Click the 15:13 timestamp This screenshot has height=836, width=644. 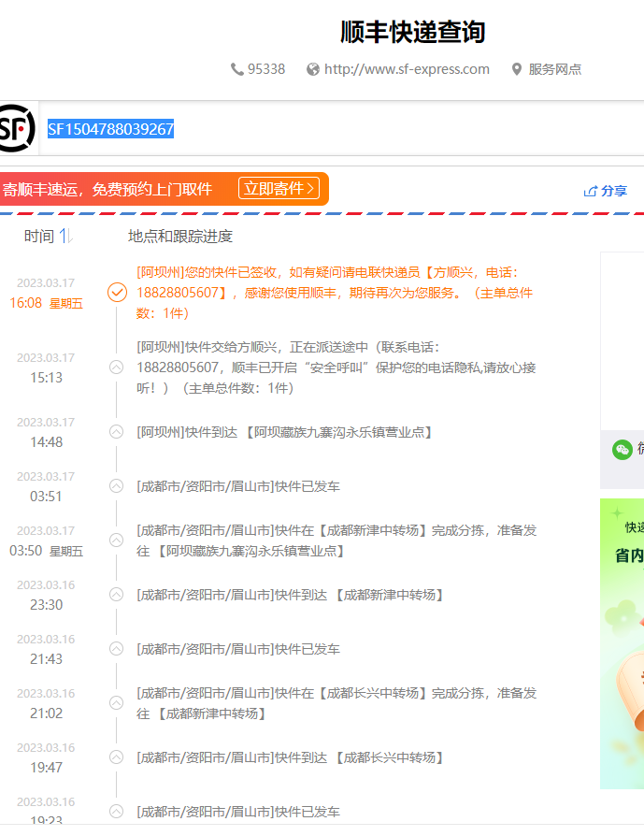point(47,378)
